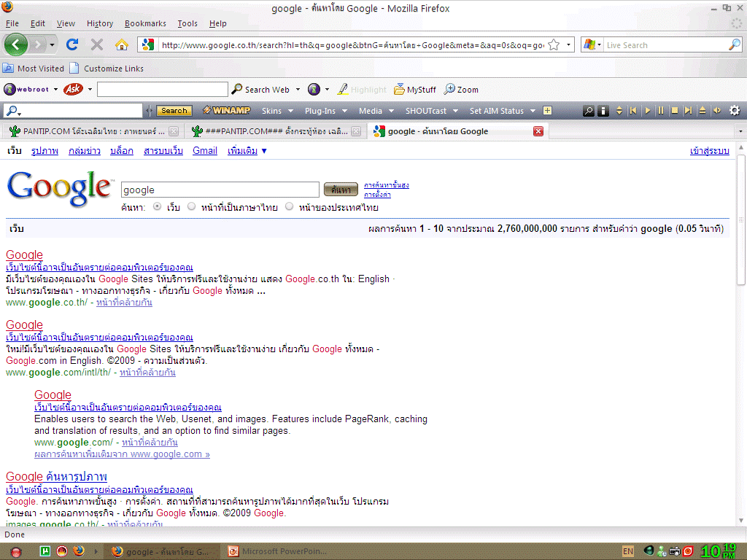Click Winamp eject open file button

click(x=703, y=111)
